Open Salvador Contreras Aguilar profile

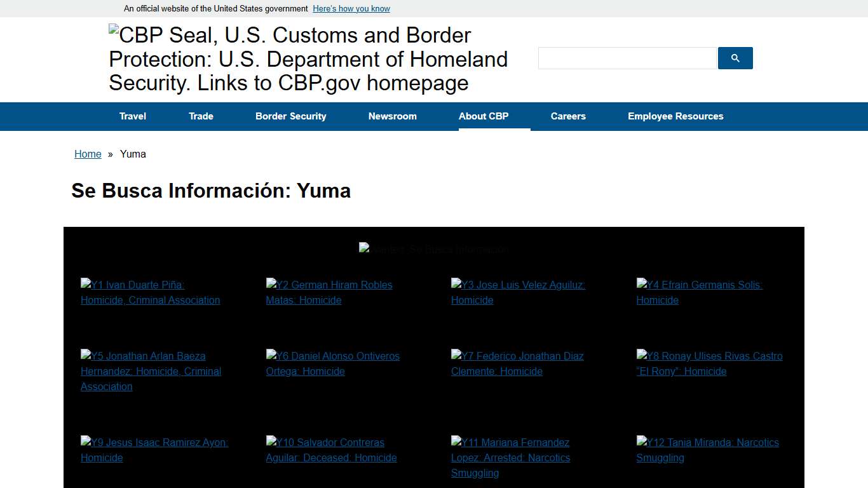(x=331, y=450)
